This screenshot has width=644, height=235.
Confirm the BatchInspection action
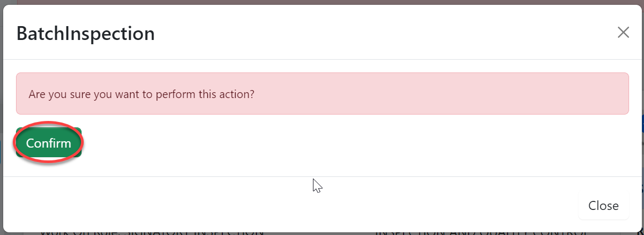[49, 143]
